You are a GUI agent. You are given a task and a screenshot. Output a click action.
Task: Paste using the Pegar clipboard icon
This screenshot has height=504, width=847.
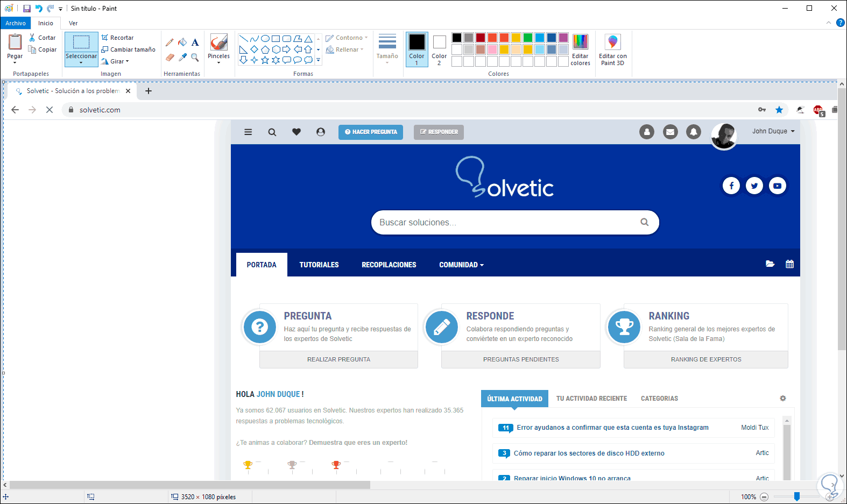click(x=15, y=42)
